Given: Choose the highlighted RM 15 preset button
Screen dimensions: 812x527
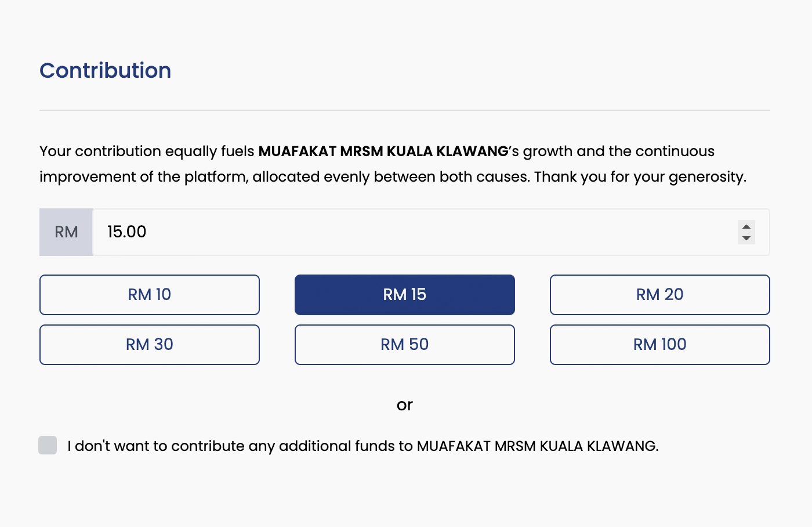Looking at the screenshot, I should pyautogui.click(x=405, y=295).
